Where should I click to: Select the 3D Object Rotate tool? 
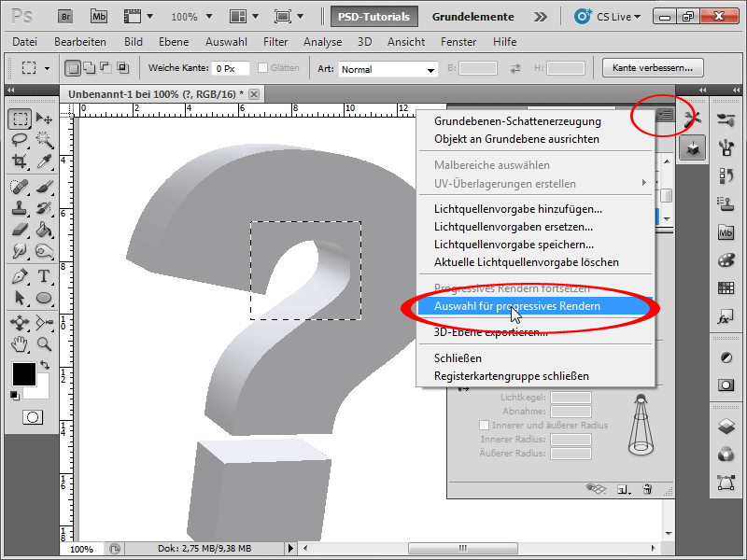(20, 323)
